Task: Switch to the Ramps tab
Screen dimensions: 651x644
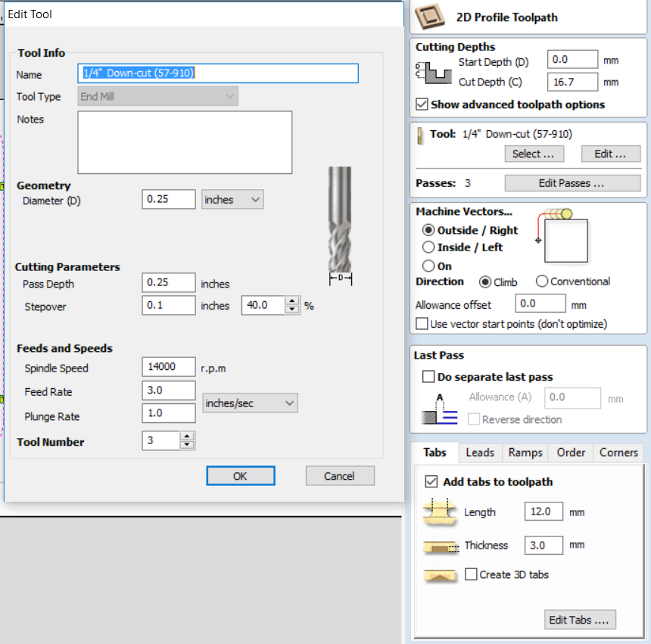Action: (525, 453)
